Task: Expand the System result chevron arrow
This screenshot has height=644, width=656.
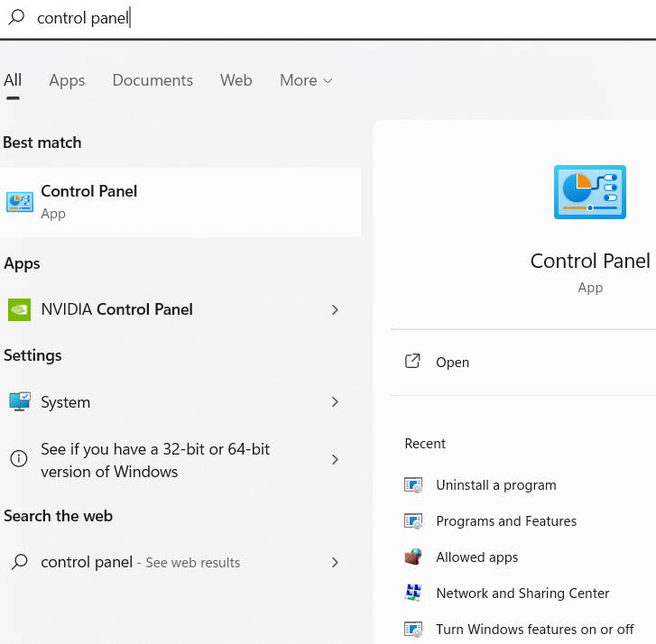Action: coord(335,402)
